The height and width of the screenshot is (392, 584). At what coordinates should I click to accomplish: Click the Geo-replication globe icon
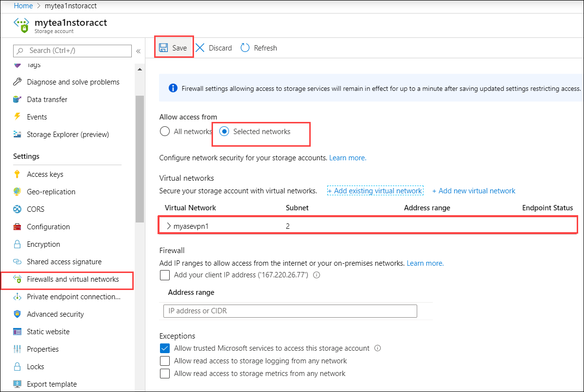[x=18, y=192]
